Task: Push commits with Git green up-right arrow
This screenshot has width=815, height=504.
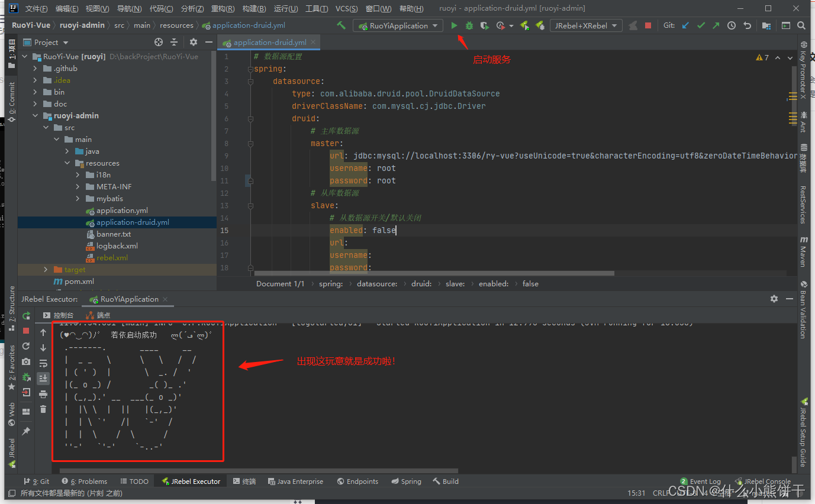Action: (x=716, y=25)
